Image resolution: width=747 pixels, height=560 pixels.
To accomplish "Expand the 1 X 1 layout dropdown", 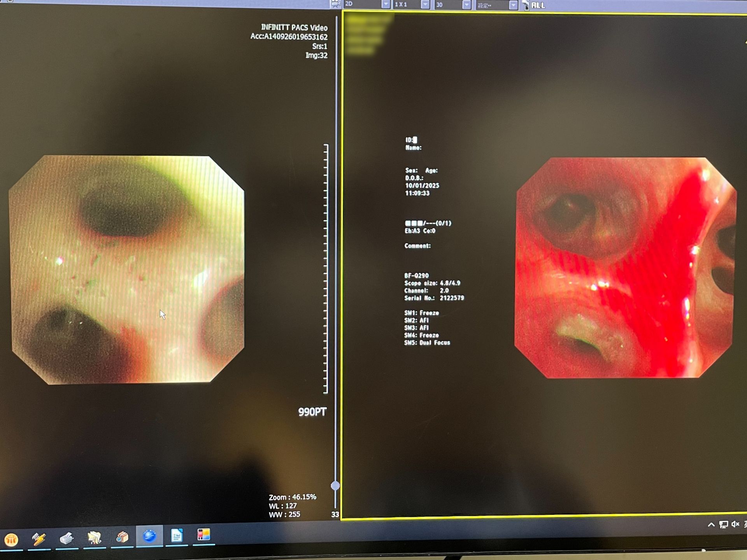I will click(x=425, y=5).
